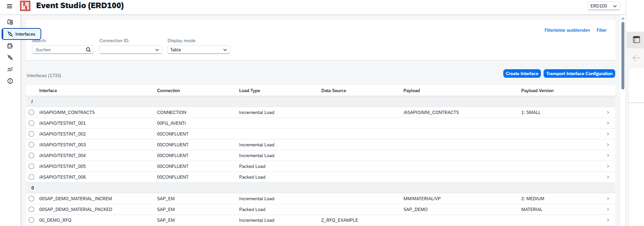
Task: Click the Interface column header
Action: tap(48, 90)
